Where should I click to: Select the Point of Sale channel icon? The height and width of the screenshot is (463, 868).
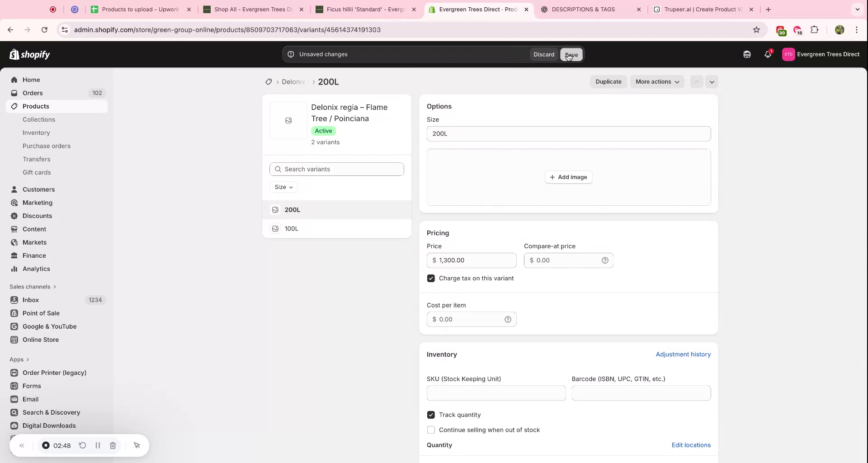tap(14, 313)
